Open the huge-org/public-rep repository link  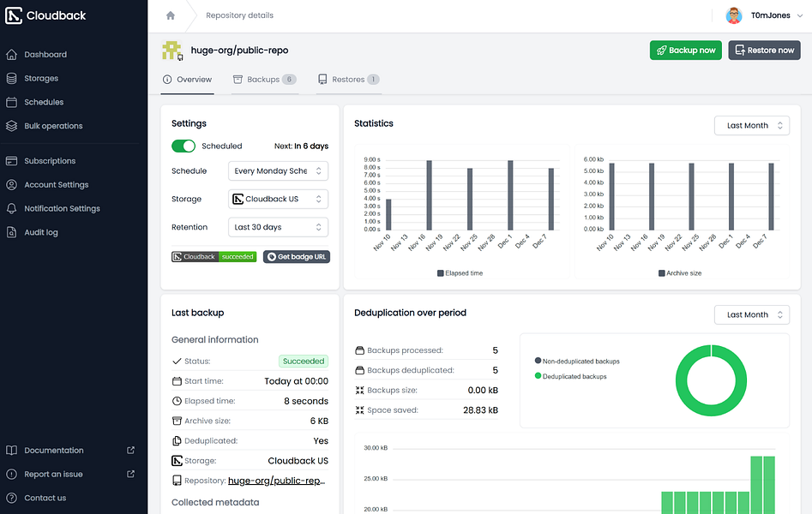[x=277, y=481]
